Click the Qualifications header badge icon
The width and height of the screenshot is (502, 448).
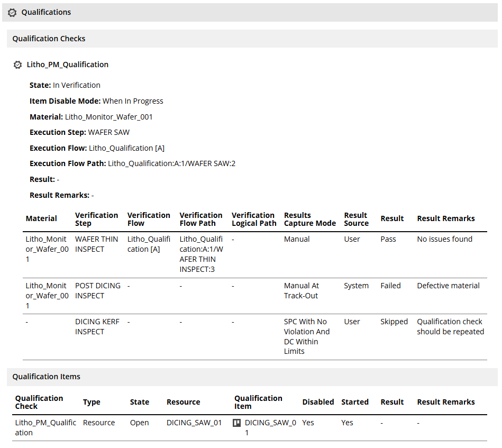point(12,12)
